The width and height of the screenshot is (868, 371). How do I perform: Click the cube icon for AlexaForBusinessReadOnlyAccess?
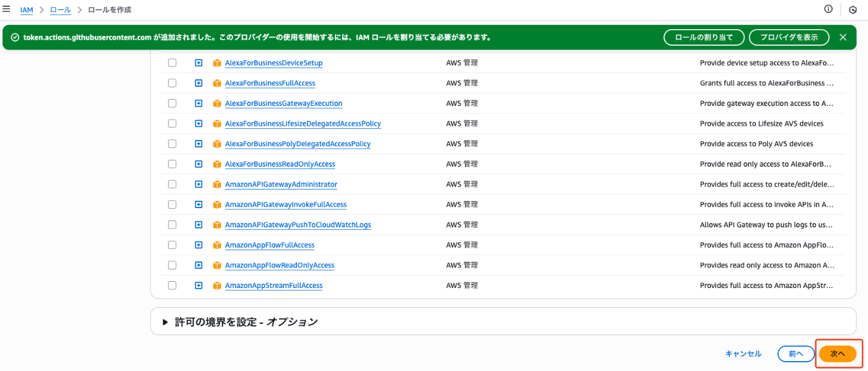click(x=217, y=164)
